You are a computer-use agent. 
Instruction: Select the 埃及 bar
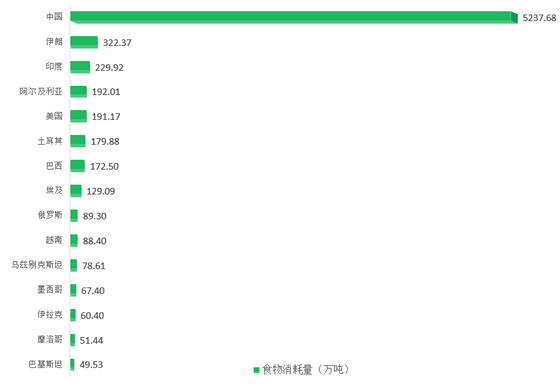76,191
